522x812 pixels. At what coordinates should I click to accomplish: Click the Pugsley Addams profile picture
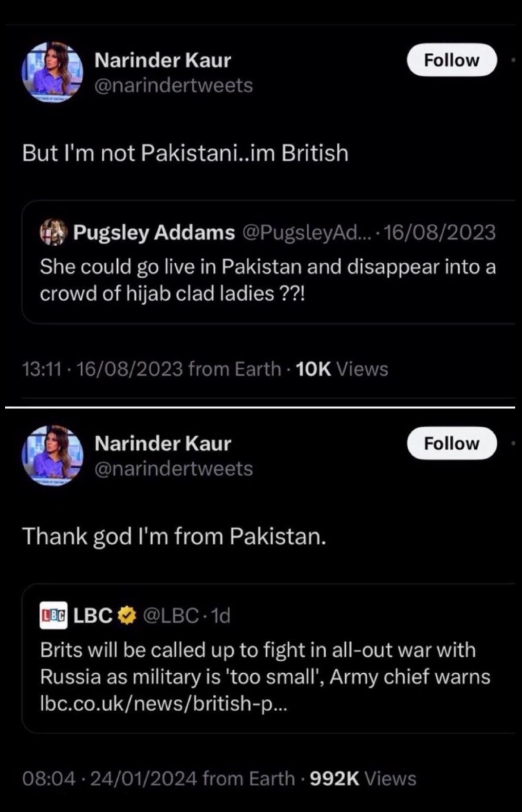[x=54, y=232]
